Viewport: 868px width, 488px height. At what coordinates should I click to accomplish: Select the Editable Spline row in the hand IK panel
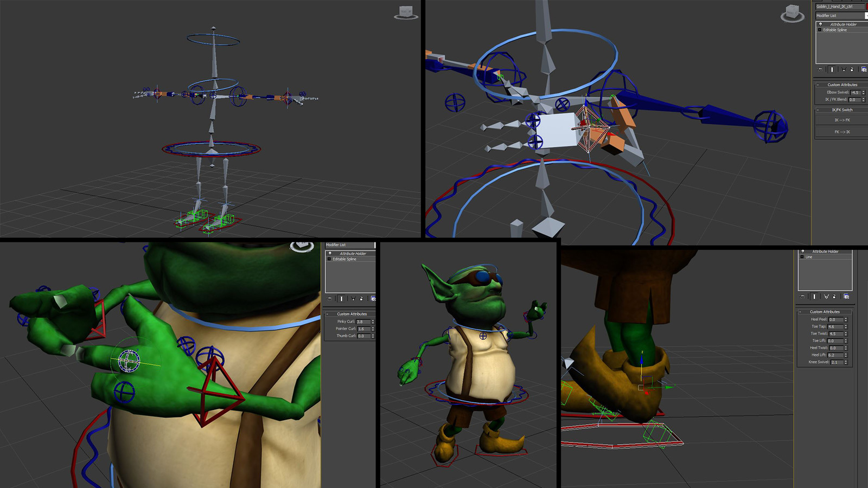[x=843, y=30]
